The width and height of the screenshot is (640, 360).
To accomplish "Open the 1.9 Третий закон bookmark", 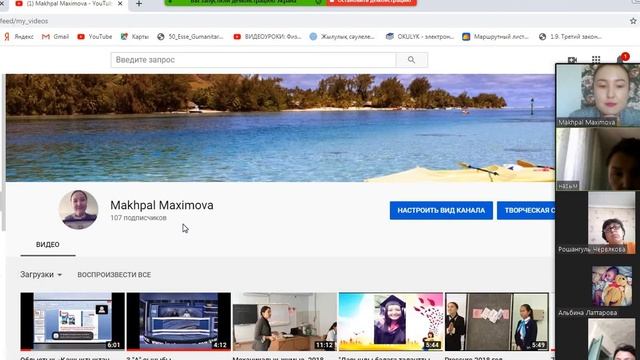I will pos(570,37).
